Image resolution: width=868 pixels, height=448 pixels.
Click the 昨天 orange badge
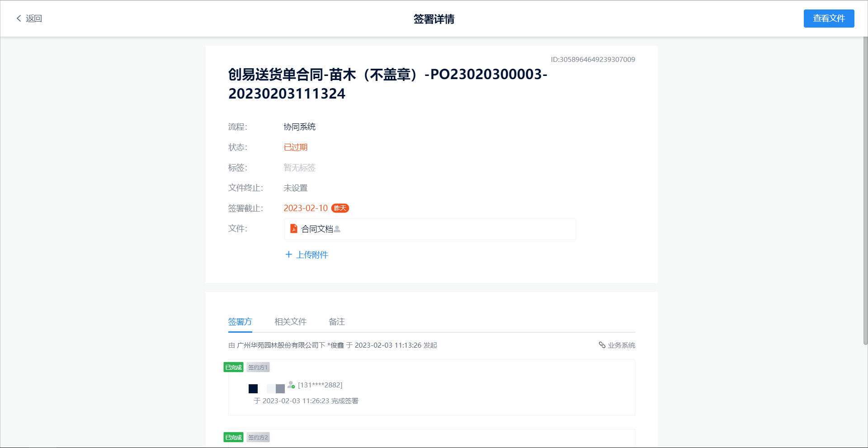click(x=340, y=208)
